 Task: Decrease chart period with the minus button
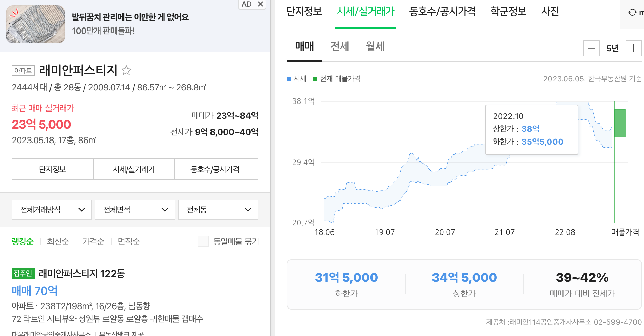[x=591, y=48]
